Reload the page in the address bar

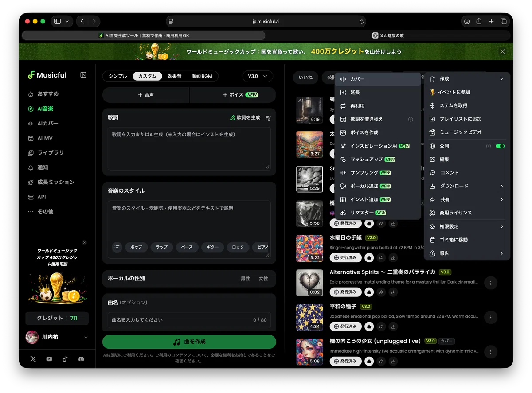[362, 21]
